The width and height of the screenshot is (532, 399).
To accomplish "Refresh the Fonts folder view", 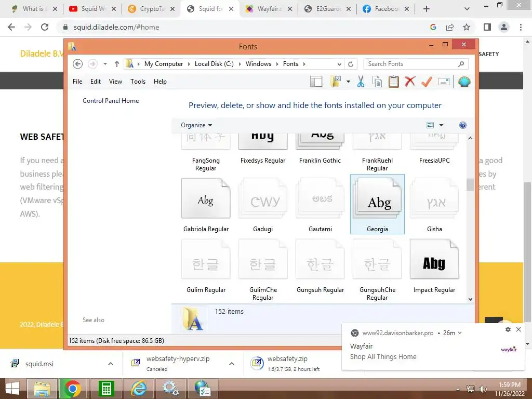I will 351,64.
